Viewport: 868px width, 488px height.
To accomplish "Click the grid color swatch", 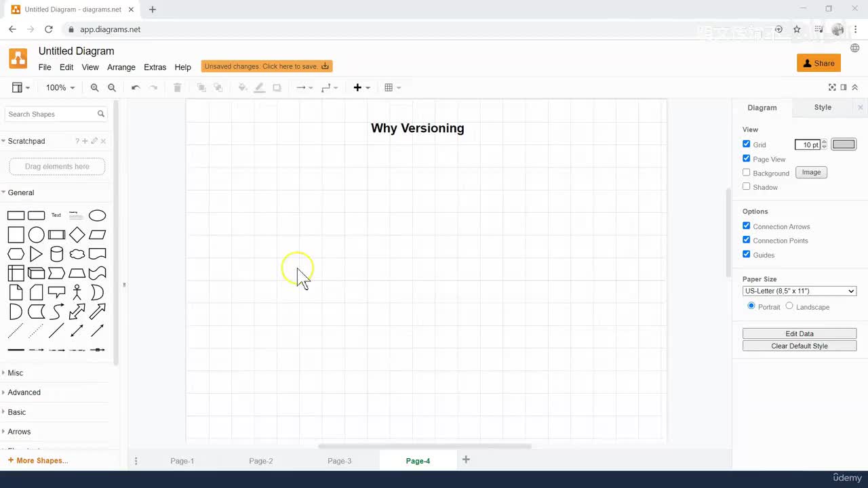I will click(844, 144).
